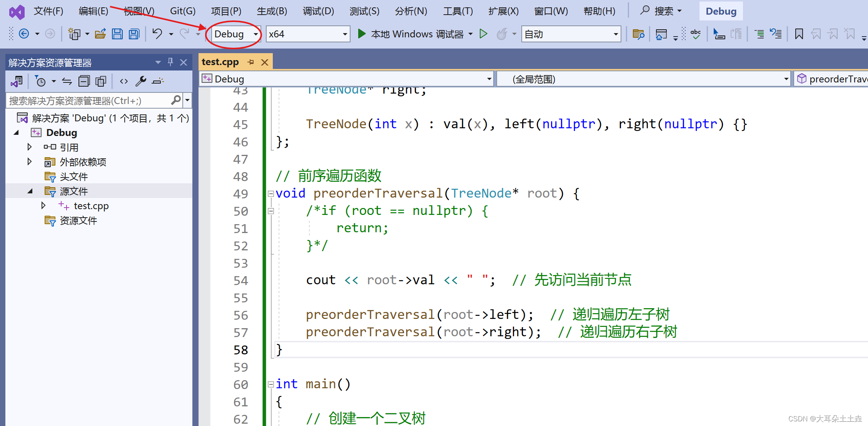Open the 文件(F) menu

[x=48, y=11]
